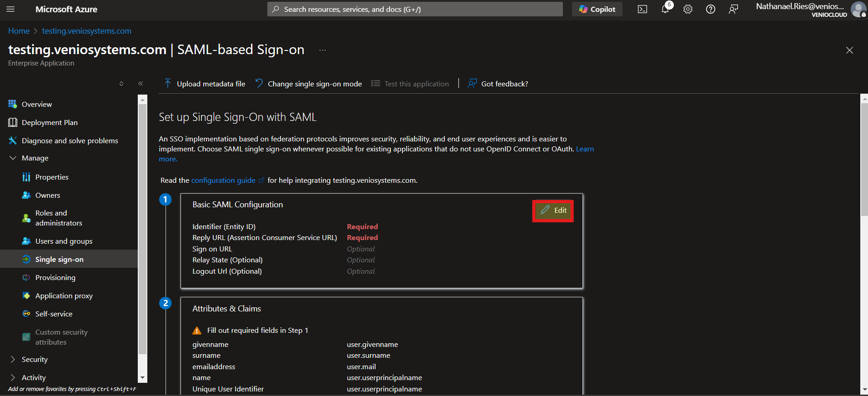Open the Learn more link
Viewport: 868px width, 396px height.
(585, 149)
